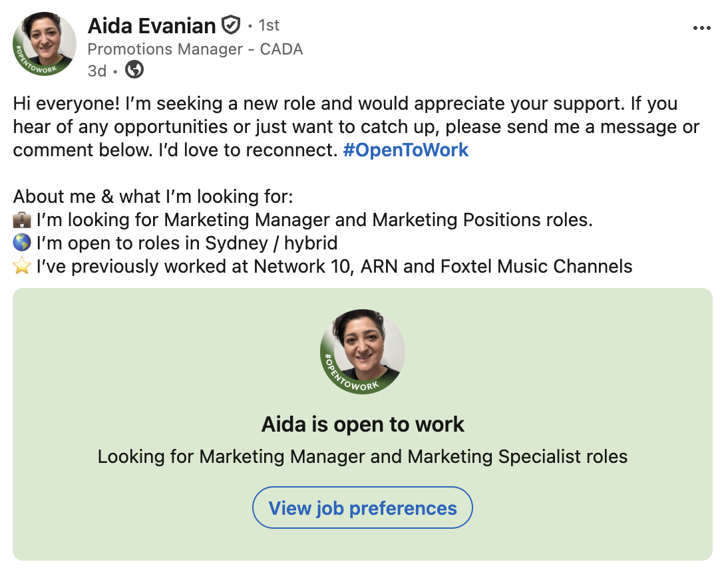Screen dimensions: 728x568
Task: Open the three-dot post options menu
Action: pyautogui.click(x=702, y=28)
